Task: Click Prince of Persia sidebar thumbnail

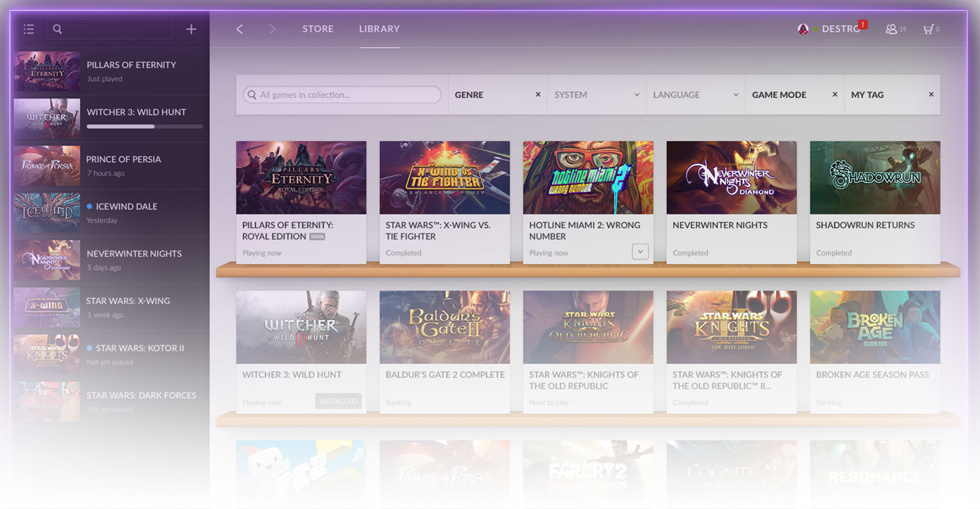Action: tap(47, 165)
